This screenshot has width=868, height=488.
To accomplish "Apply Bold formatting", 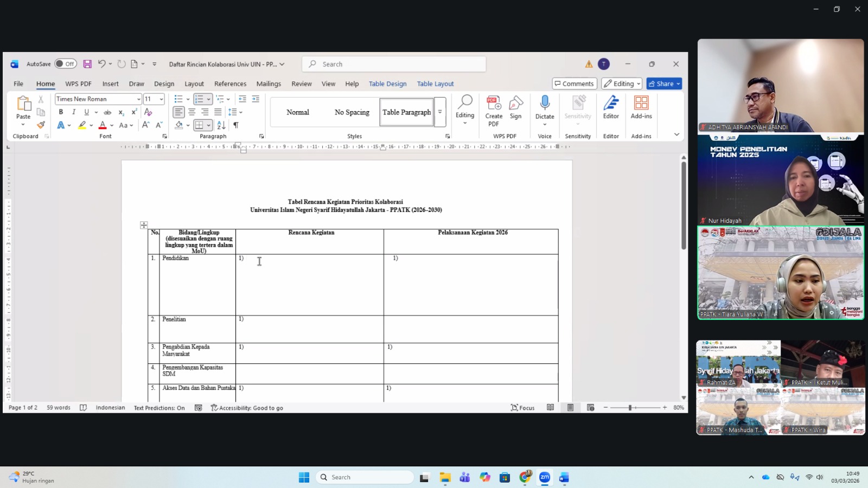I will (61, 112).
